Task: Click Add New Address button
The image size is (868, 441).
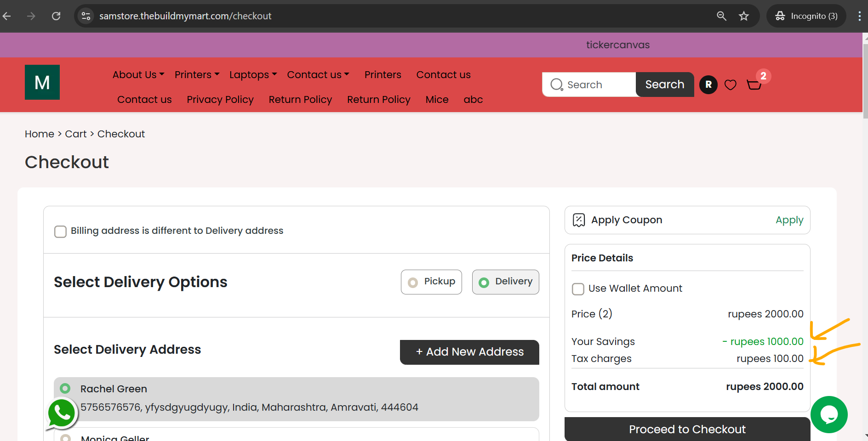Action: [469, 352]
